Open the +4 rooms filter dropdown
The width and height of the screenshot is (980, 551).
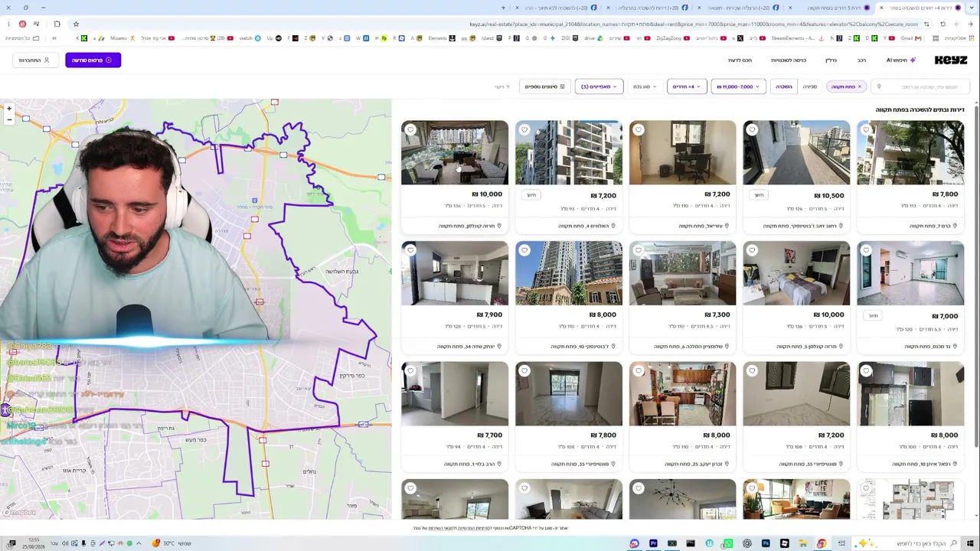click(x=686, y=86)
